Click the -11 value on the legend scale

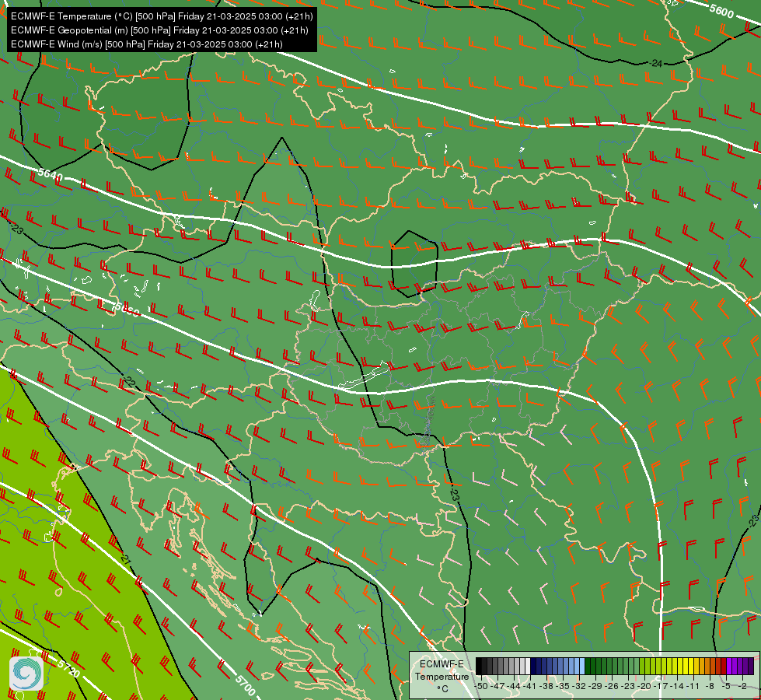tap(693, 686)
